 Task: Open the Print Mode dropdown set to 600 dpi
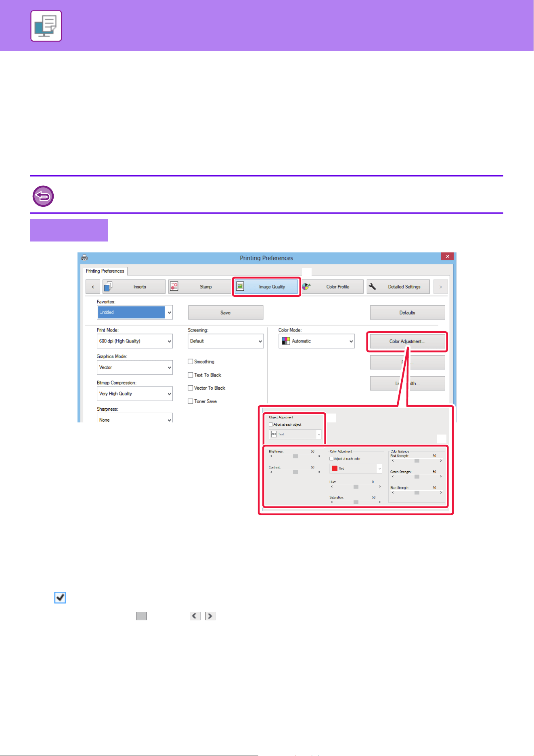135,341
